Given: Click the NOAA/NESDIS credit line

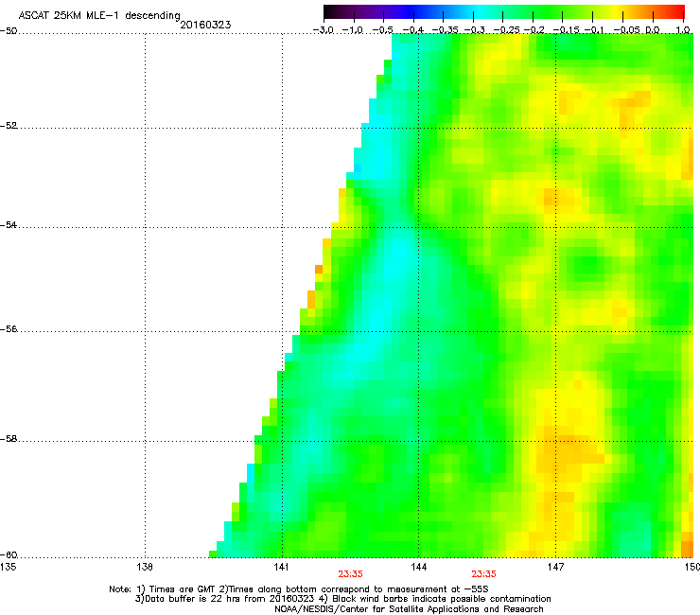Looking at the screenshot, I should click(409, 609).
